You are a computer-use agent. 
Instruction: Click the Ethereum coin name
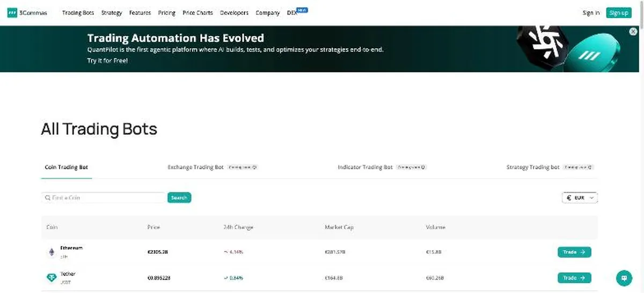pos(71,248)
